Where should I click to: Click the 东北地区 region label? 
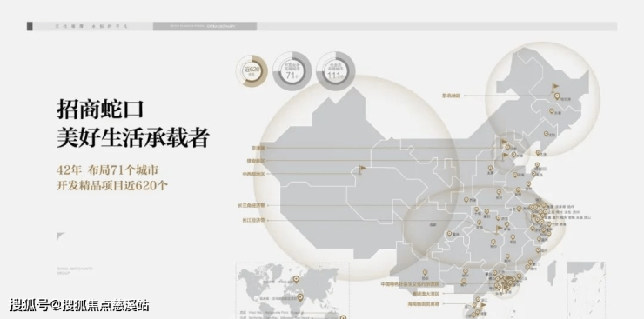451,96
